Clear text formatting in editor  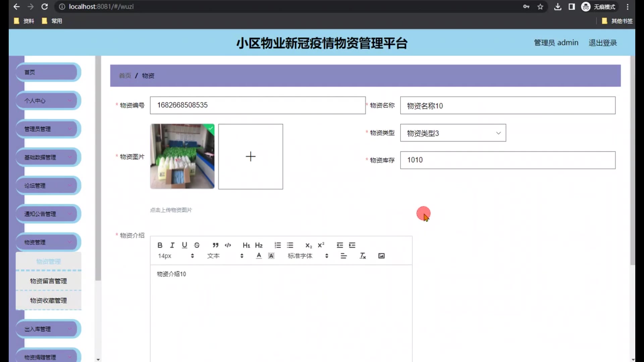363,256
